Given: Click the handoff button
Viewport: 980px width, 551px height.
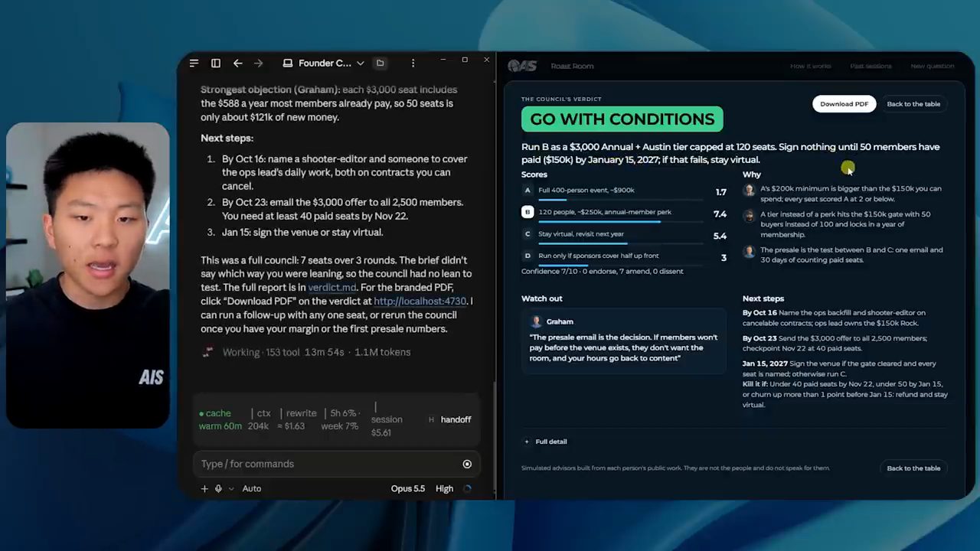Looking at the screenshot, I should click(449, 419).
